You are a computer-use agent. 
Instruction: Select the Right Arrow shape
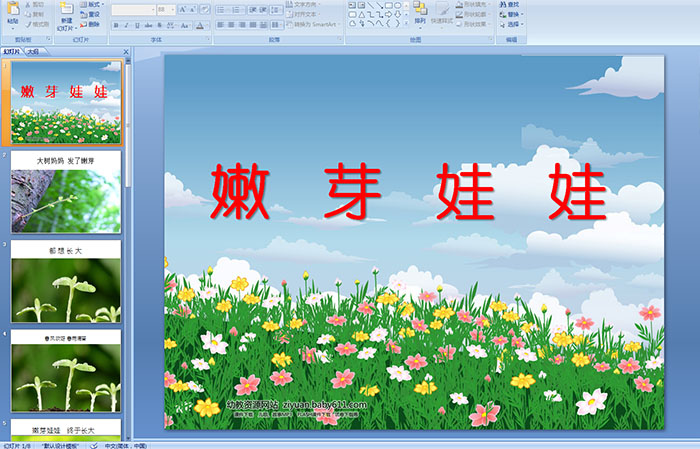[388, 14]
